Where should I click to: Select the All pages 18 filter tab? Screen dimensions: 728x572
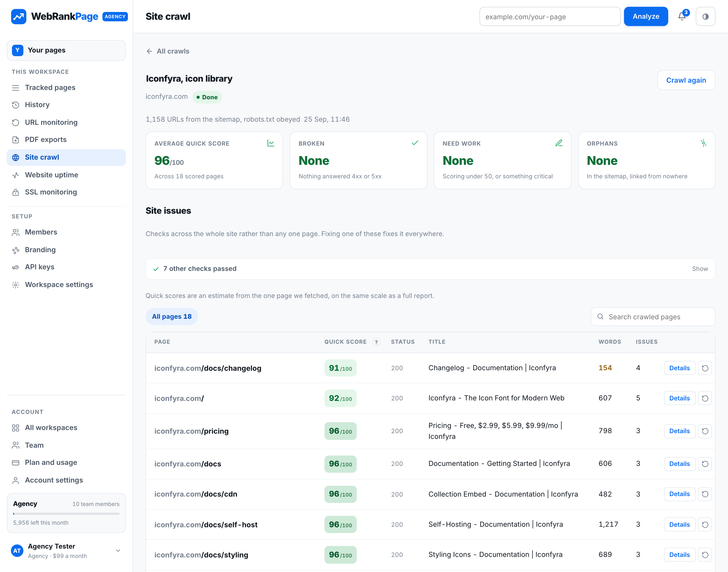[x=172, y=316]
